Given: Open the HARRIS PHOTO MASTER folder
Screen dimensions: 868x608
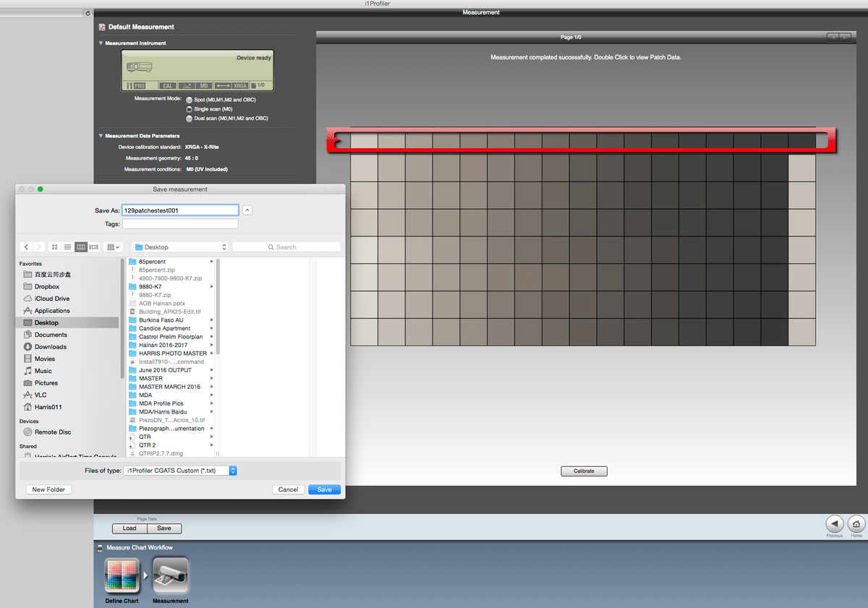Looking at the screenshot, I should click(172, 354).
